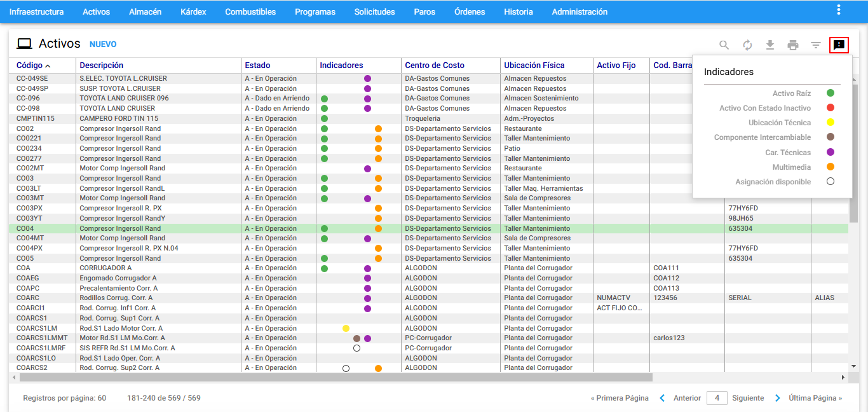Create a new asset with NUEVO
Screen dimensions: 868x412
103,45
